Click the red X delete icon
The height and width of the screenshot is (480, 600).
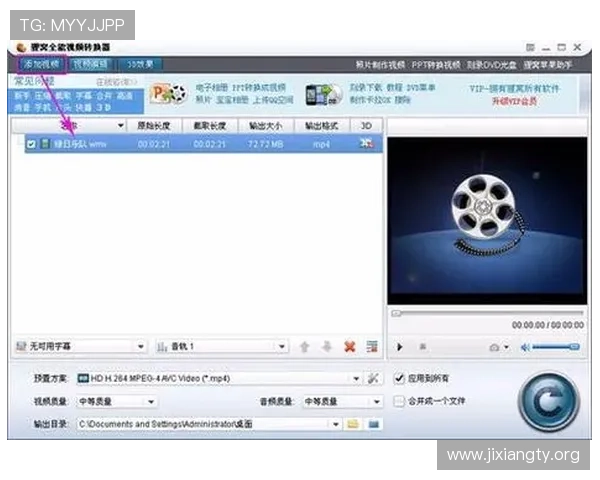(x=350, y=347)
